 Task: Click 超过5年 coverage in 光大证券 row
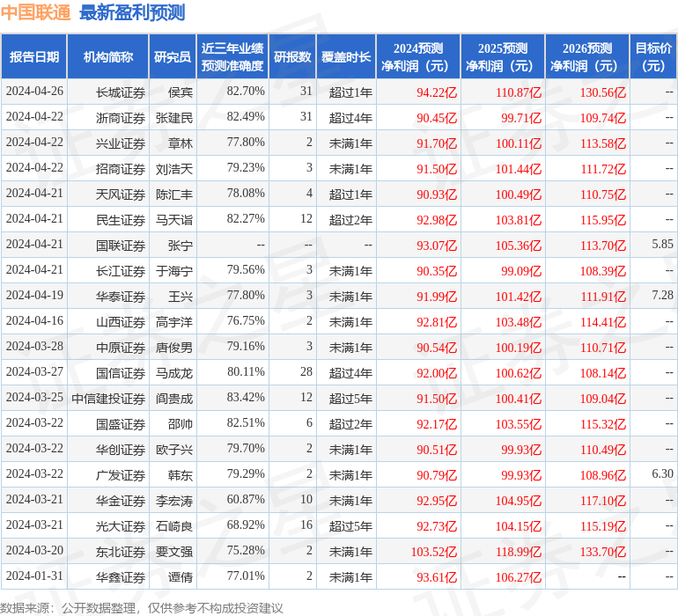(x=350, y=526)
